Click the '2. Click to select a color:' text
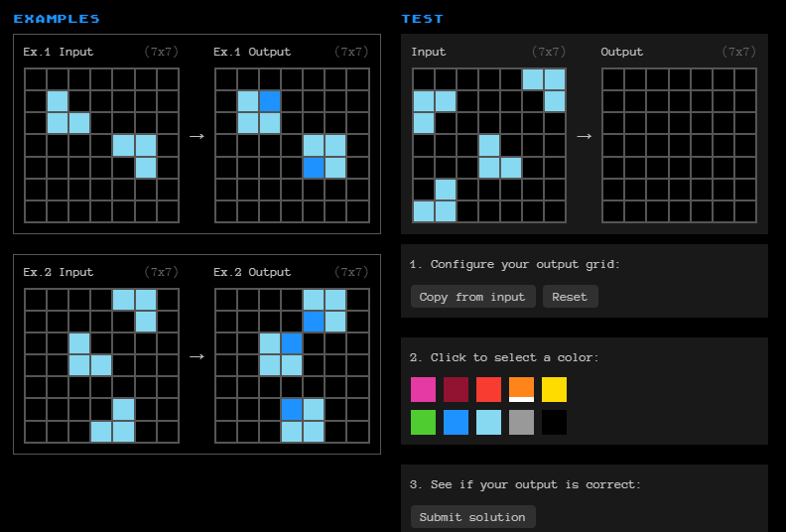This screenshot has width=786, height=532. coord(504,357)
